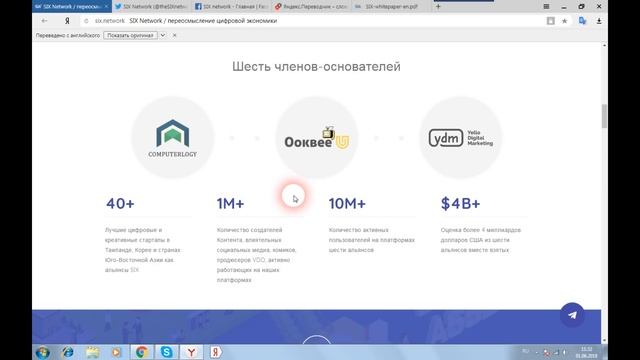Dismiss the translation bar
Image resolution: width=640 pixels, height=360 pixels.
[x=174, y=36]
